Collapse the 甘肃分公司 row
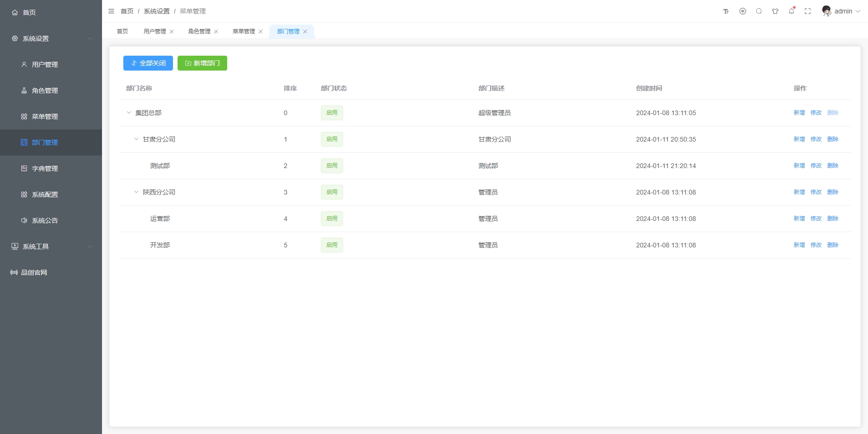 pyautogui.click(x=136, y=139)
